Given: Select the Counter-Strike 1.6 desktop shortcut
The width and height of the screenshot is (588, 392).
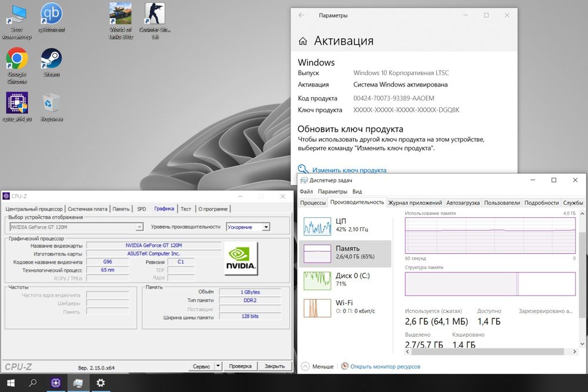Looking at the screenshot, I should pyautogui.click(x=155, y=21).
